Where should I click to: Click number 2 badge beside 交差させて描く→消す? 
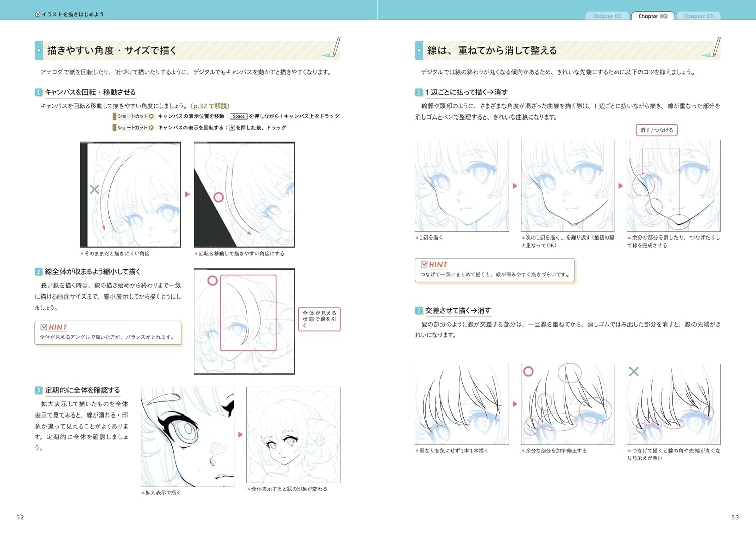coord(419,311)
